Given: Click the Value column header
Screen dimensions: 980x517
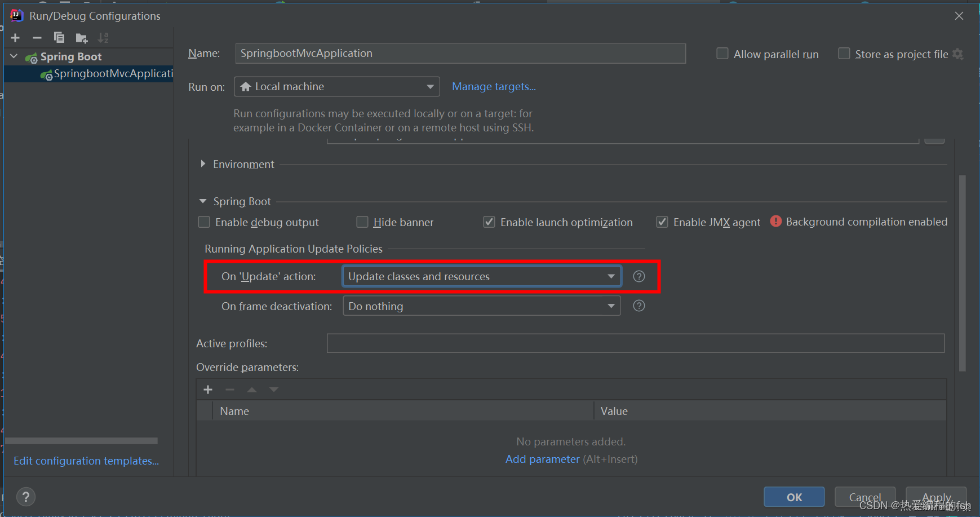Looking at the screenshot, I should coord(770,411).
